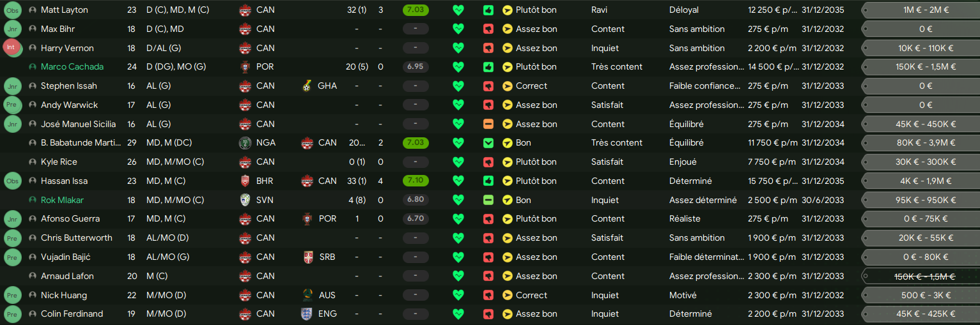The image size is (980, 325).
Task: Click the Pre badge beside Andy Warwick
Action: (x=13, y=105)
